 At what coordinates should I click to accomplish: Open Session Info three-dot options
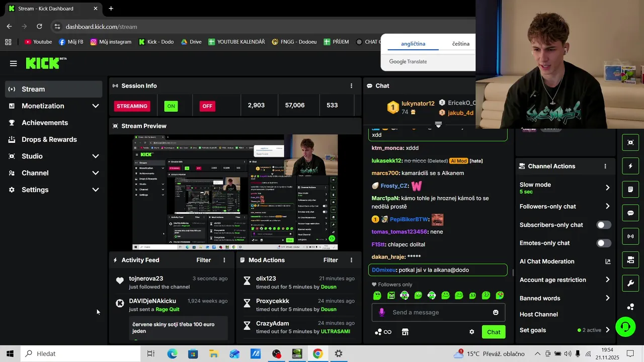click(x=351, y=86)
